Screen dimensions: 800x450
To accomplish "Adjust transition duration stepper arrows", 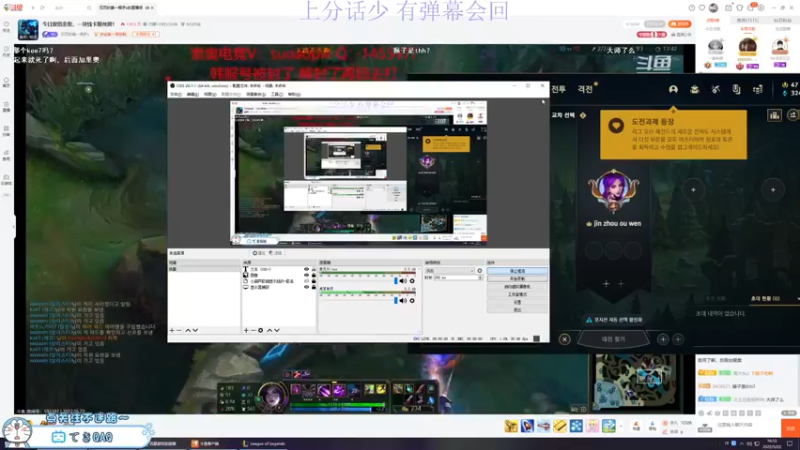I will click(x=480, y=278).
